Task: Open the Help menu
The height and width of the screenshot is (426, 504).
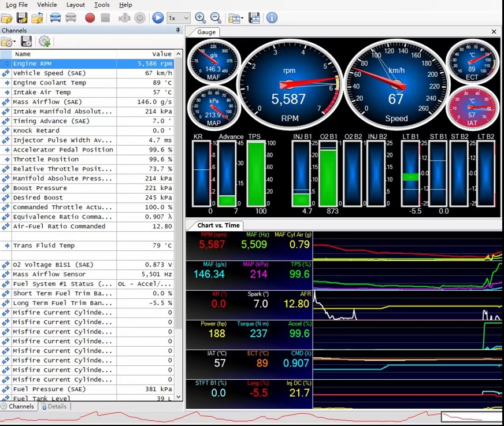Action: [125, 5]
